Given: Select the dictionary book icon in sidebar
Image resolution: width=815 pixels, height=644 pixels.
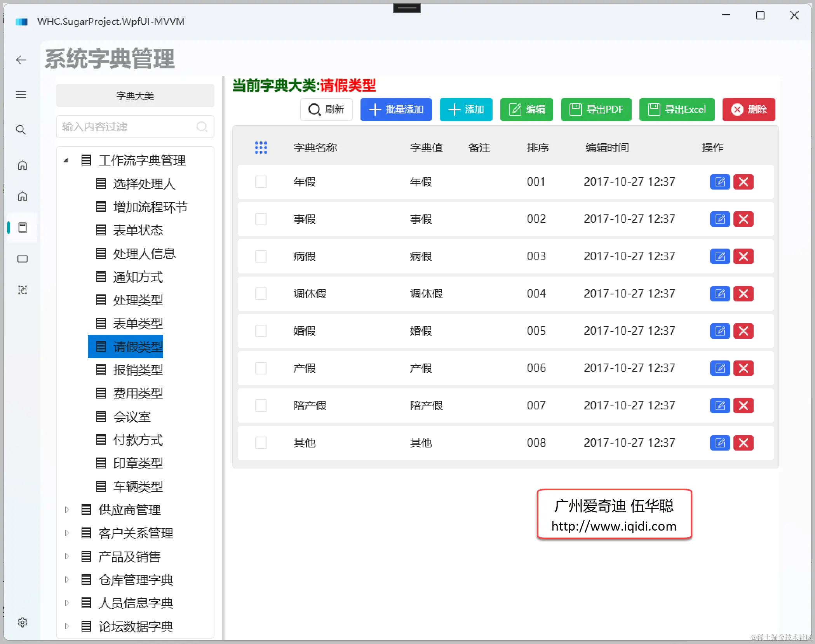Looking at the screenshot, I should [x=23, y=227].
